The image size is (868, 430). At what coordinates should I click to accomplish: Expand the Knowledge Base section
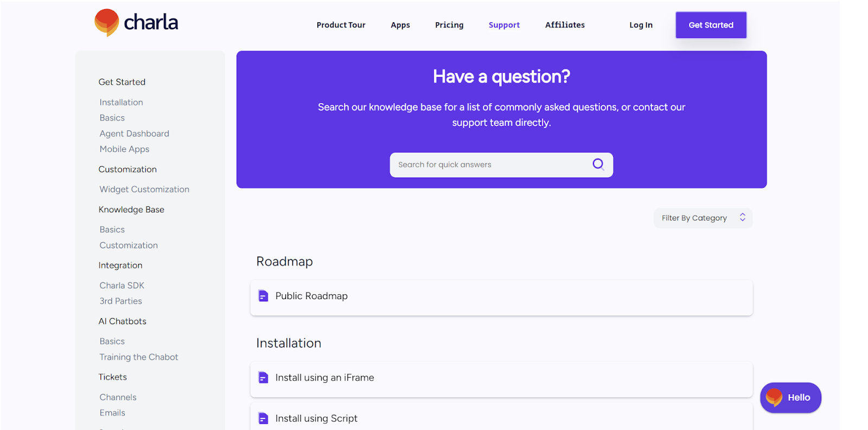(131, 209)
